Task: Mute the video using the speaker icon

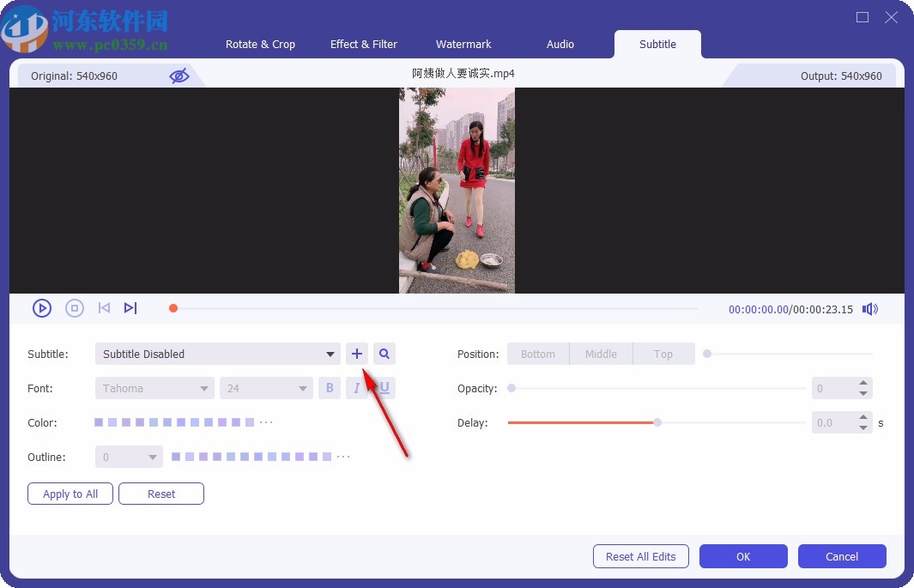Action: 869,308
